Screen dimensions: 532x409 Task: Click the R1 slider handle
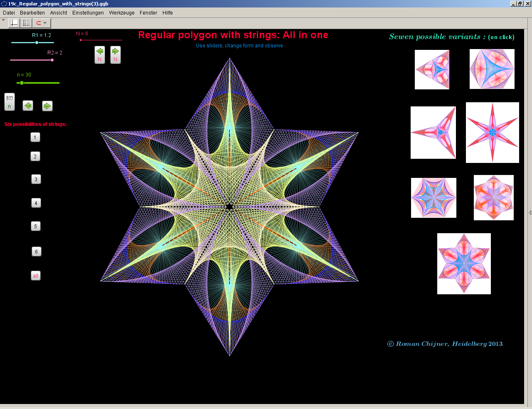pyautogui.click(x=37, y=42)
